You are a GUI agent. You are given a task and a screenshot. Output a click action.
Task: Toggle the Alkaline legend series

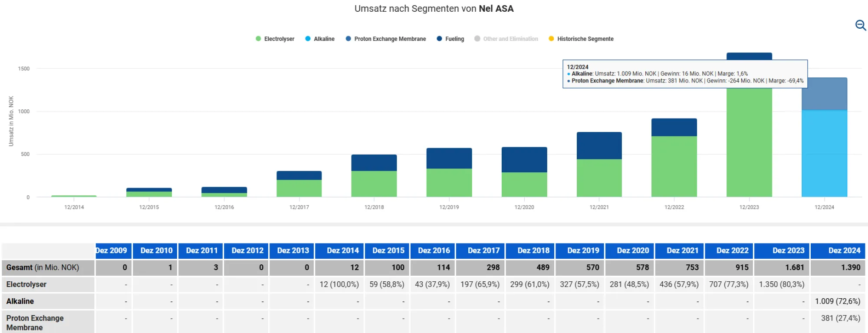(320, 39)
